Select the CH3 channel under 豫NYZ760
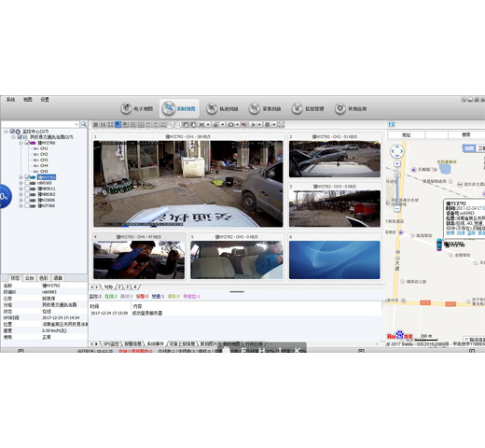This screenshot has height=448, width=485. (44, 160)
